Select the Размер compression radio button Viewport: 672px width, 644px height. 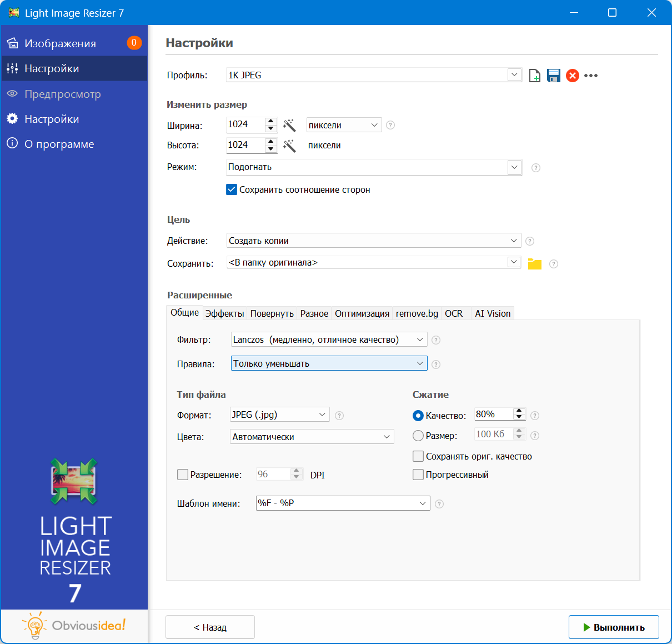418,436
